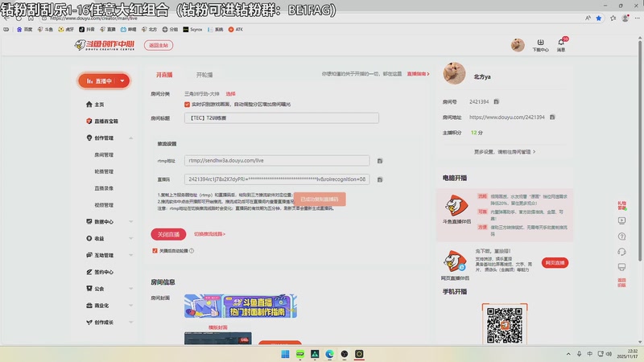Click the browser address bar URL

click(93, 19)
